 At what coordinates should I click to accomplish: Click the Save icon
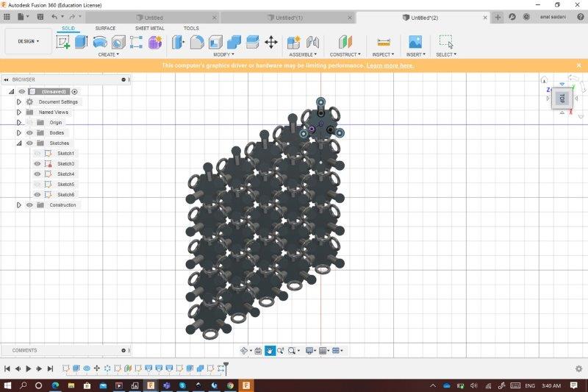click(x=40, y=17)
